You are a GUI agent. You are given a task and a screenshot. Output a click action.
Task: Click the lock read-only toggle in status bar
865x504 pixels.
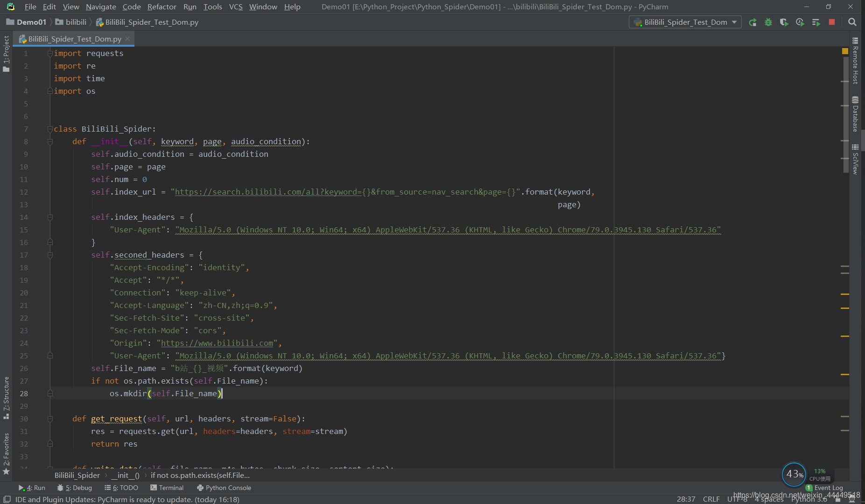tap(838, 499)
